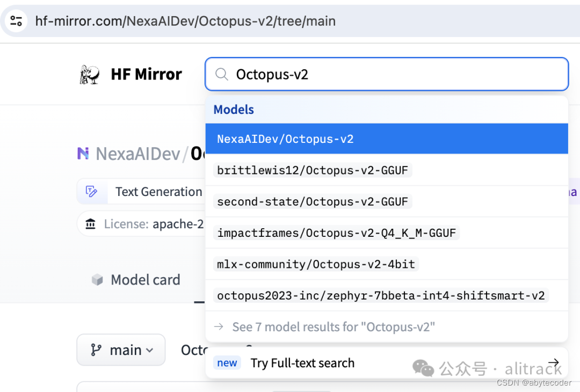Click the license building icon
Screen dimensions: 580x392
pyautogui.click(x=91, y=224)
